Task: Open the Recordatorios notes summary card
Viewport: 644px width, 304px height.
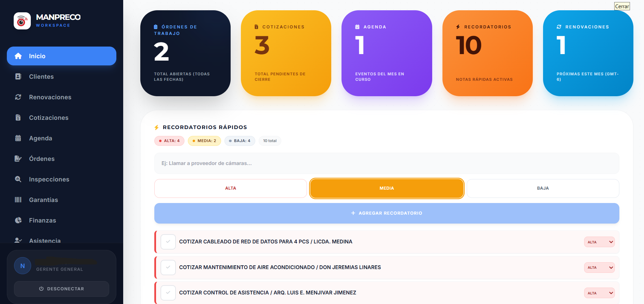Action: tap(488, 53)
